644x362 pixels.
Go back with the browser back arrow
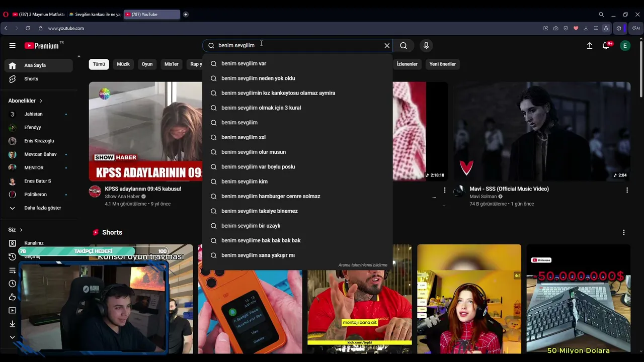[x=6, y=28]
